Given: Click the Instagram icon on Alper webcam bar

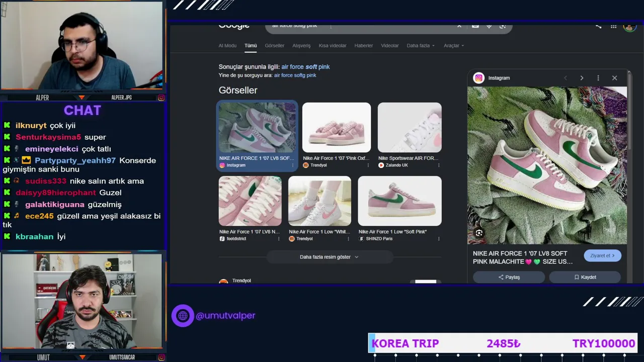Looking at the screenshot, I should [161, 98].
